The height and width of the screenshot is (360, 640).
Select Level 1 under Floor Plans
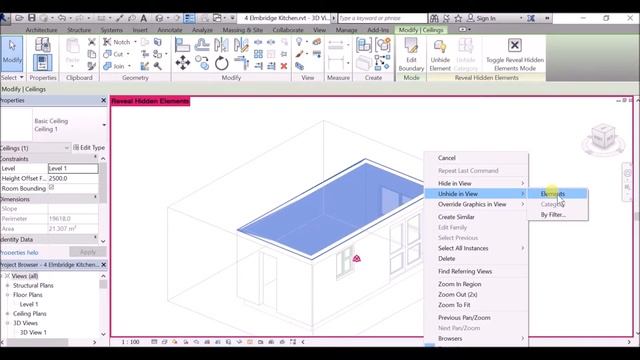point(29,304)
